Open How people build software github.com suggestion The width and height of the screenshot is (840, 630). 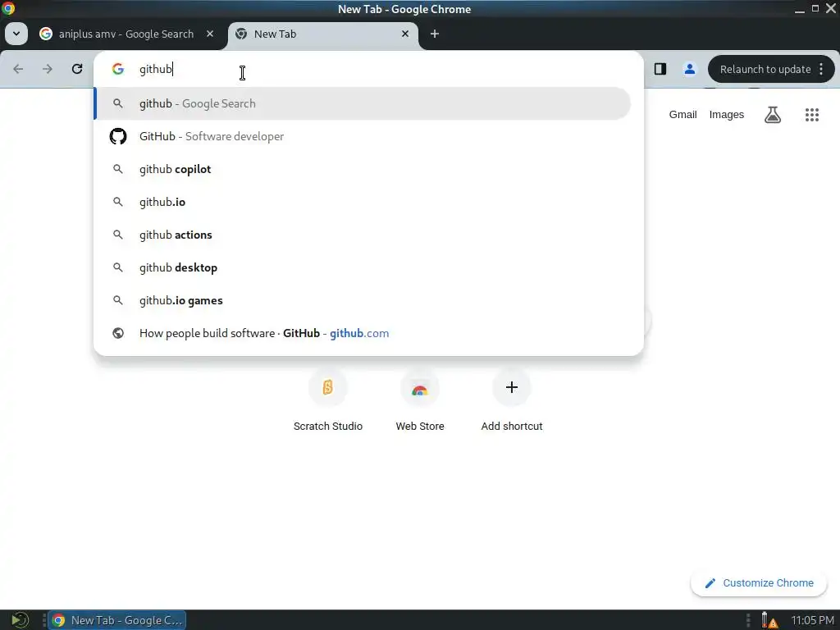[362, 333]
